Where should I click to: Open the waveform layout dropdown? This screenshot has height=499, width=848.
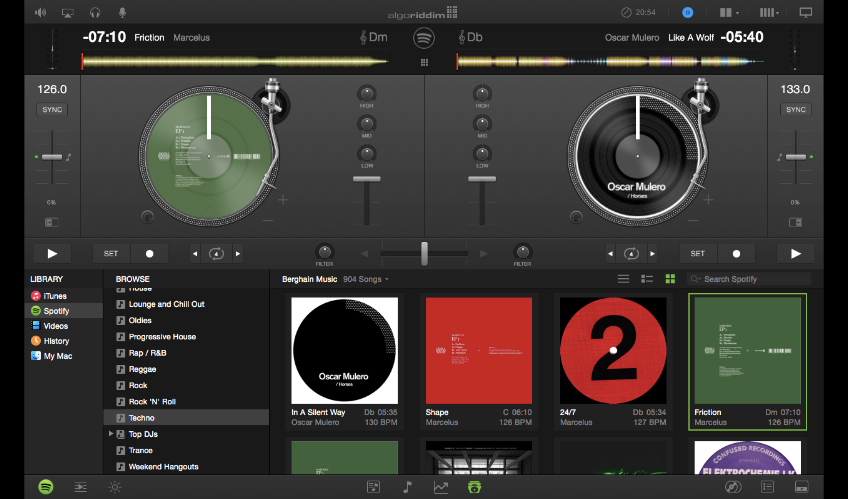pos(769,12)
